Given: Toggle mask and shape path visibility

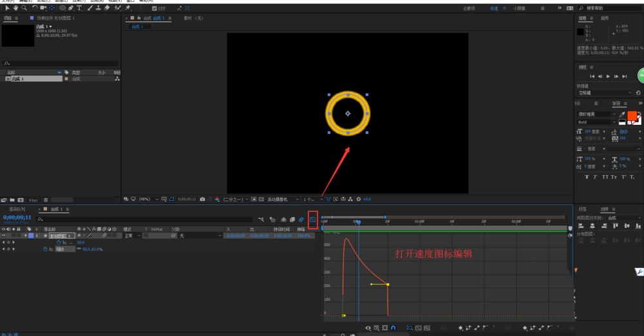Looking at the screenshot, I should pos(172,199).
